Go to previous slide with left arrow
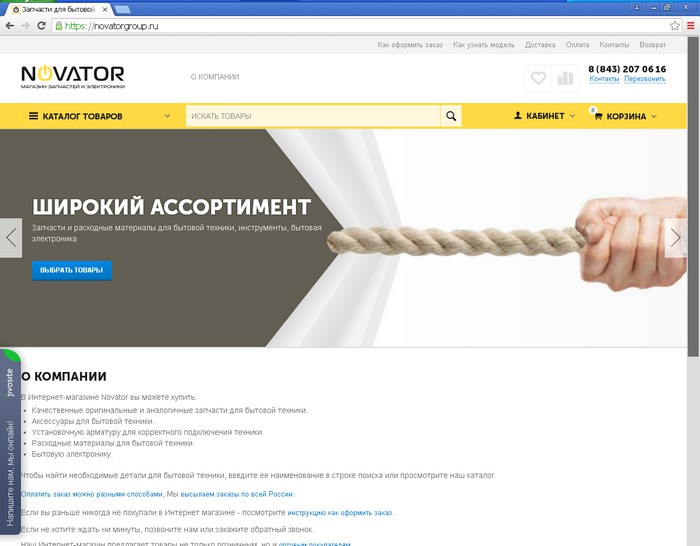Viewport: 700px width, 546px height. point(11,238)
